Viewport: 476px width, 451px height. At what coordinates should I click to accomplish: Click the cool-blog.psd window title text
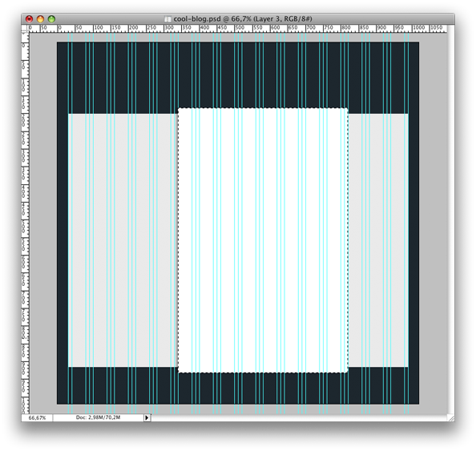tap(243, 18)
